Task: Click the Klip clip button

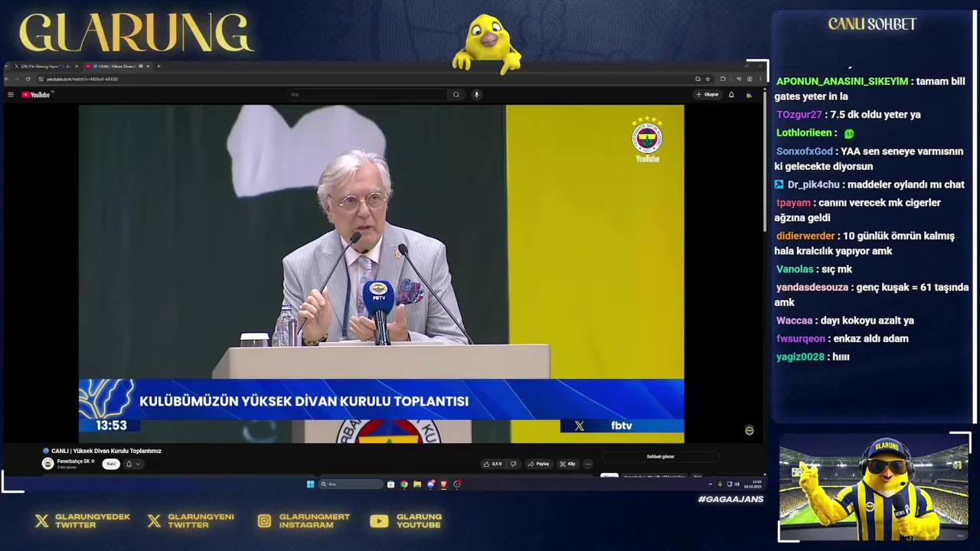Action: coord(567,464)
